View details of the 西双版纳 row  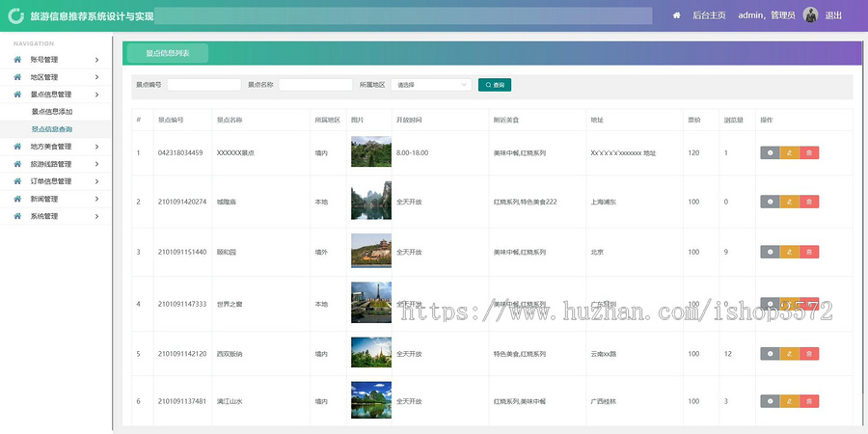[x=770, y=354]
